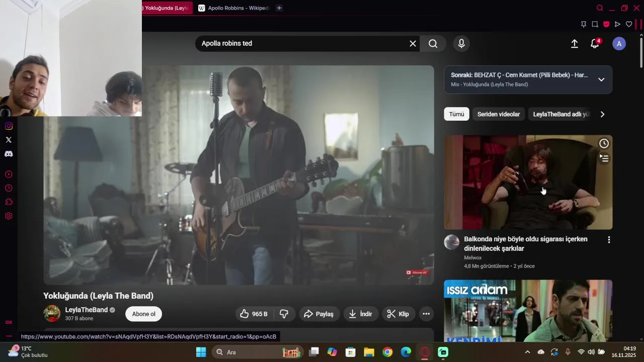644x362 pixels.
Task: Click the taskbar 'Ara' search box
Action: coord(258,352)
